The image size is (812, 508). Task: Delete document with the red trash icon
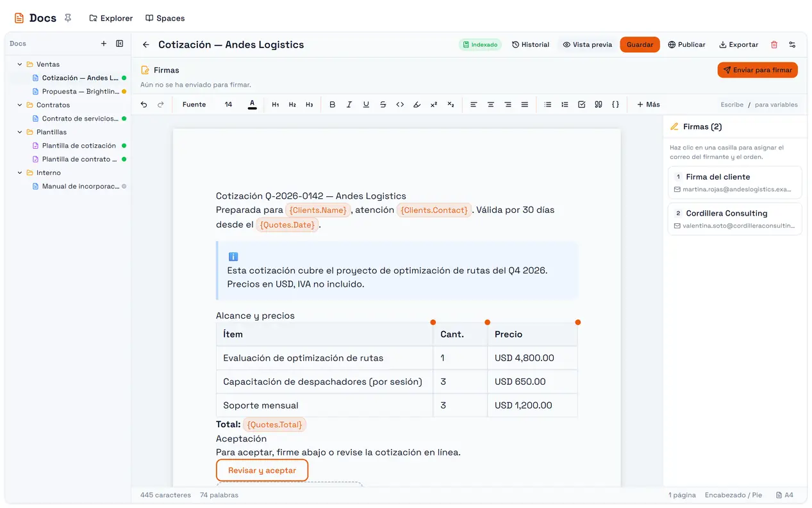point(774,45)
